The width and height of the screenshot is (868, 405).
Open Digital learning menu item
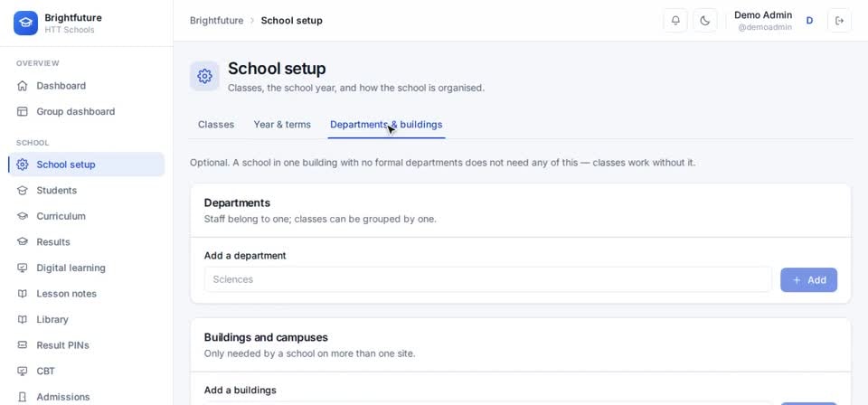tap(87, 268)
